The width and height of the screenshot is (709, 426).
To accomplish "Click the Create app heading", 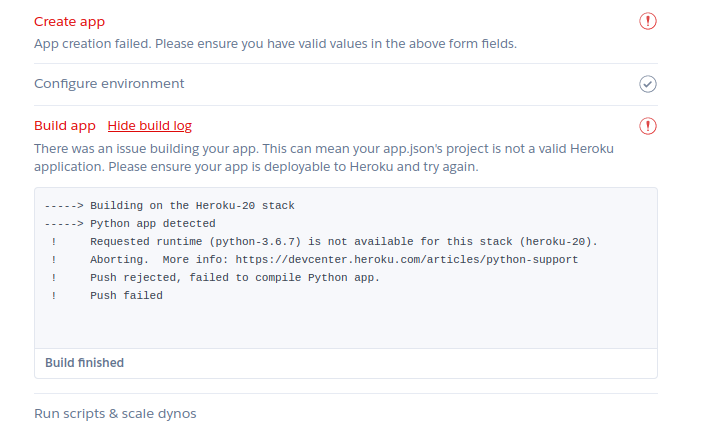I will coord(70,22).
